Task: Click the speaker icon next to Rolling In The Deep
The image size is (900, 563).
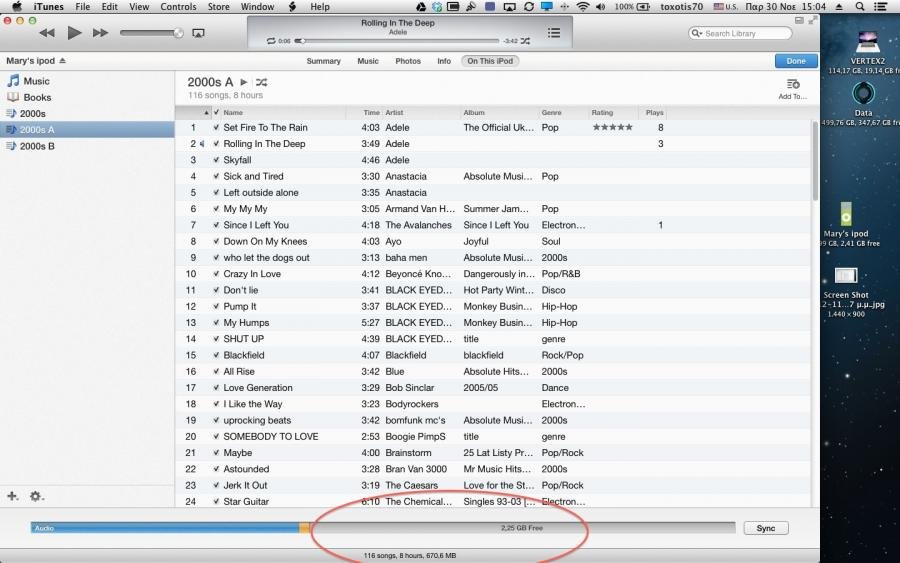Action: 201,144
